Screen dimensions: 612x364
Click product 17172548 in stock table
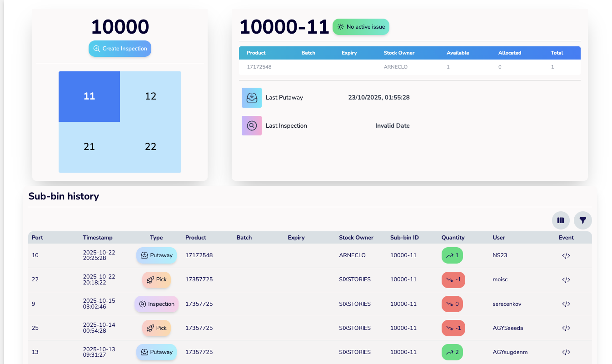click(259, 67)
